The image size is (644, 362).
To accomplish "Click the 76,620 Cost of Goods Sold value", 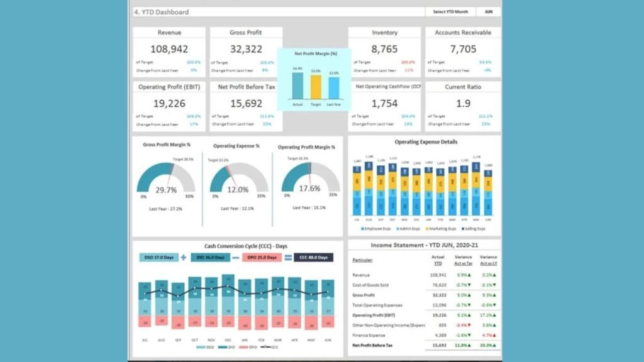I will point(439,285).
